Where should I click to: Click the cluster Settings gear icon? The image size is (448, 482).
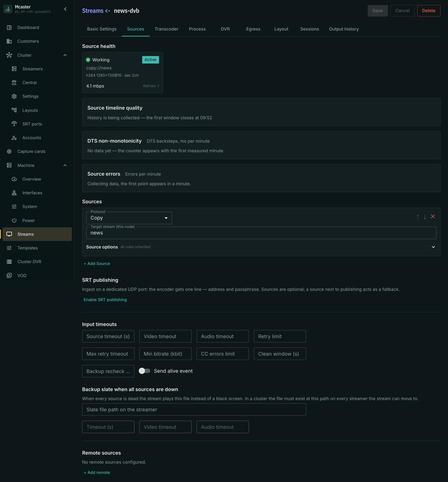coord(14,96)
